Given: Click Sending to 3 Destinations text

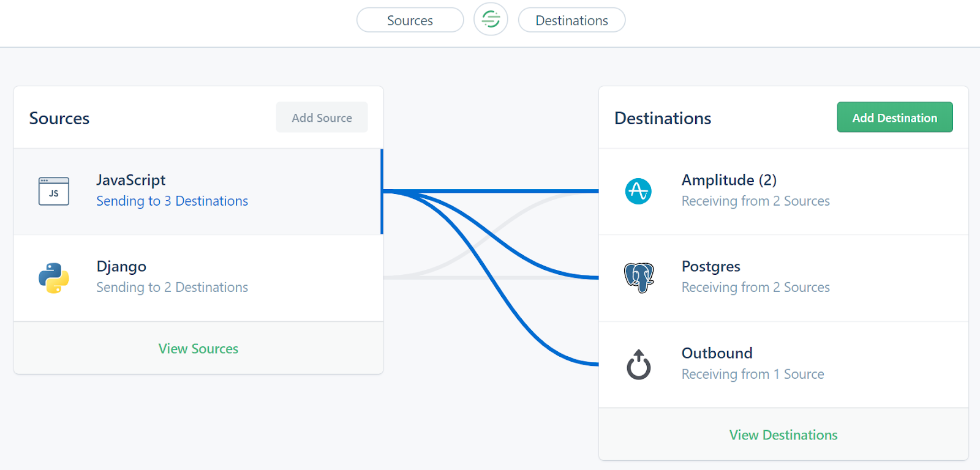Looking at the screenshot, I should (x=172, y=201).
